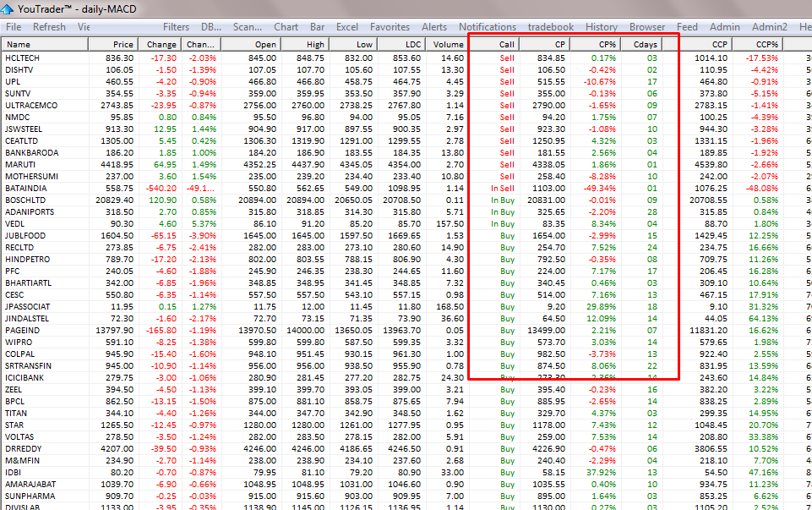Sort by the LDC column header
This screenshot has width=812, height=510.
[401, 44]
